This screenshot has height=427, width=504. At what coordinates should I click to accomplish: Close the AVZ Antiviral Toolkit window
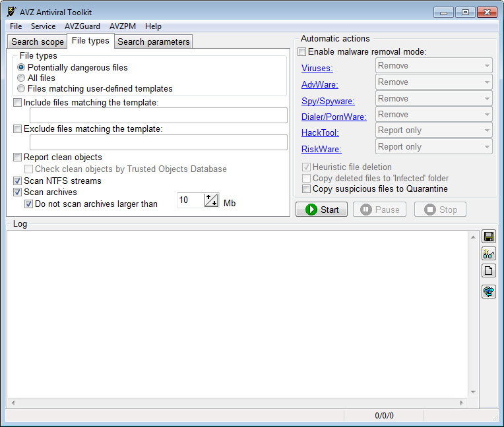point(487,13)
